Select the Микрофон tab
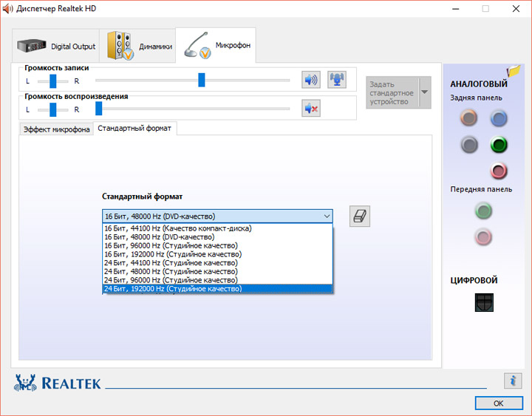 point(216,45)
